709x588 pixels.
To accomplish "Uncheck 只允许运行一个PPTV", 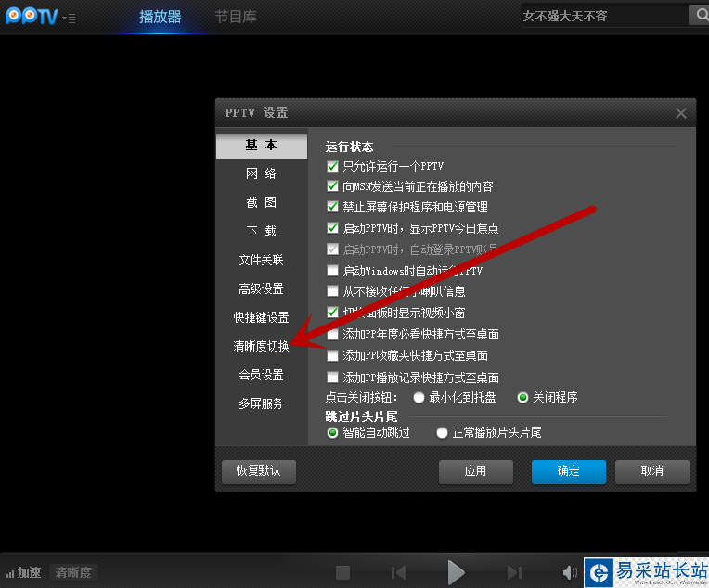I will pyautogui.click(x=332, y=166).
